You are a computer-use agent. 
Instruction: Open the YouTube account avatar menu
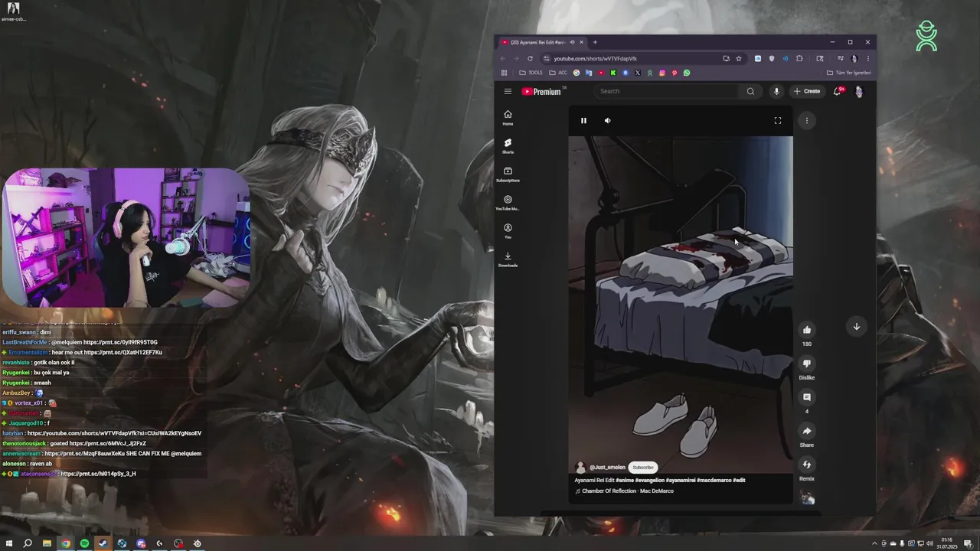(x=859, y=91)
